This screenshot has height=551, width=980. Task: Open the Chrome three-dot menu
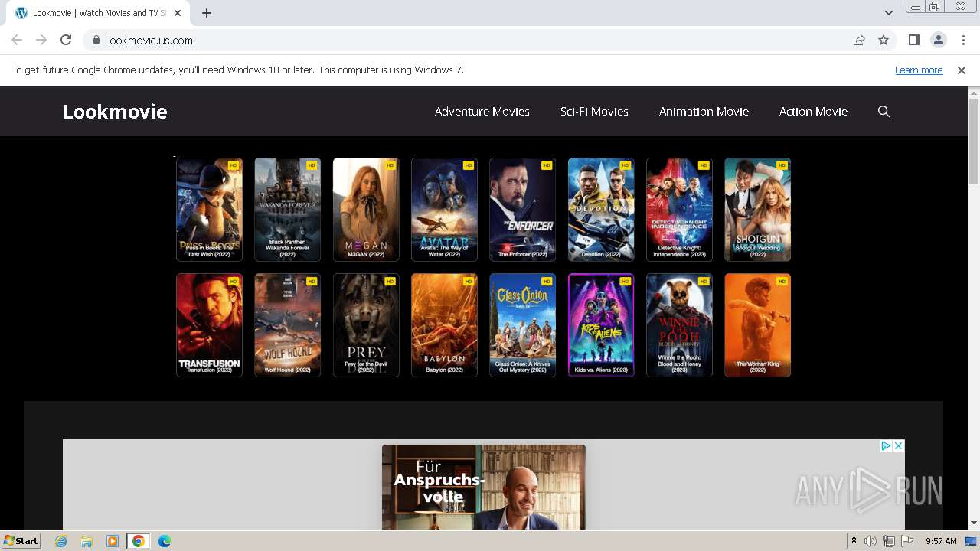click(x=963, y=40)
